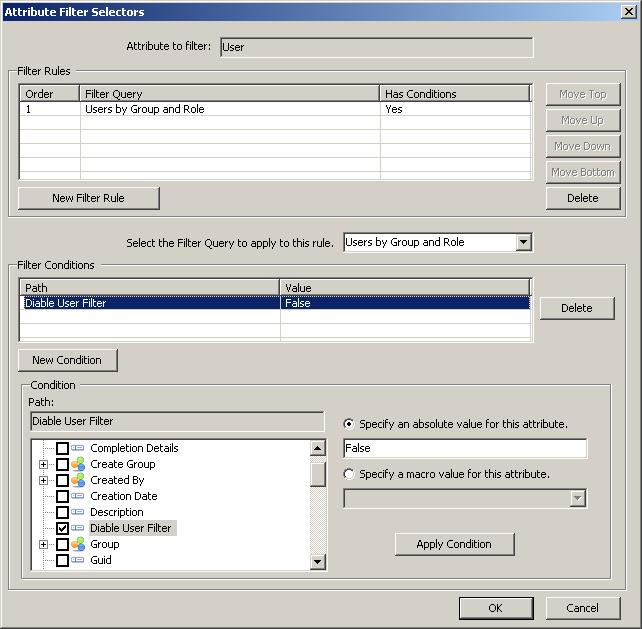Expand the Create Group tree node
The image size is (642, 629).
43,464
